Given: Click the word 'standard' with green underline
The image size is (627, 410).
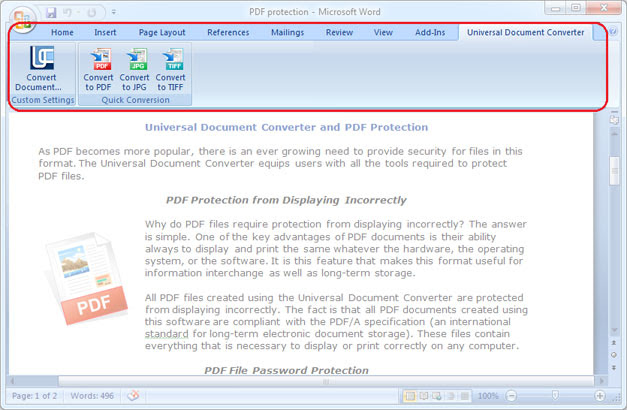Looking at the screenshot, I should [166, 334].
